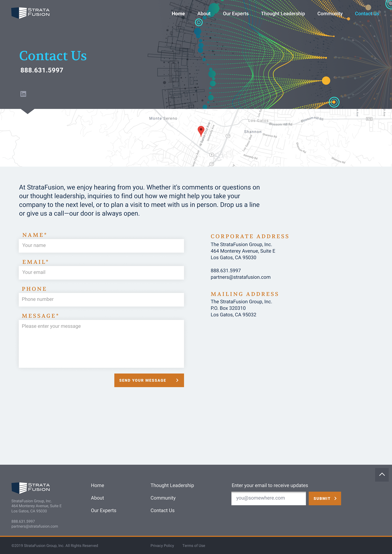392x554 pixels.
Task: Click the LinkedIn icon in the header
Action: point(23,94)
